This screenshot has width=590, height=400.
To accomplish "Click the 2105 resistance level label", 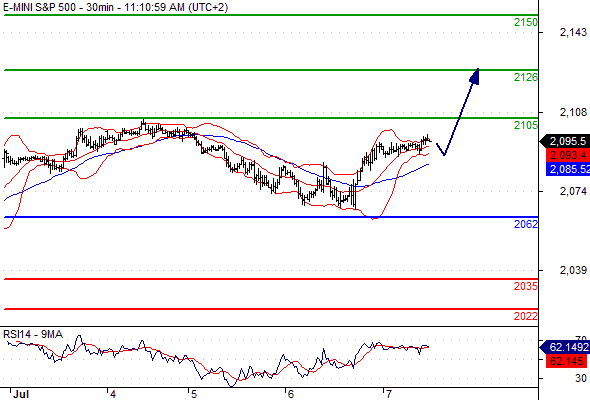I will click(x=526, y=125).
